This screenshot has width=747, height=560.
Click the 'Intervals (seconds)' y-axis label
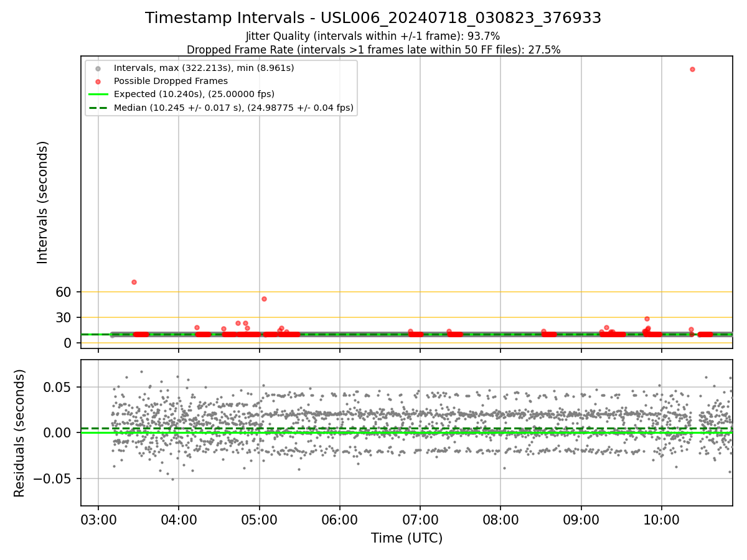(x=42, y=202)
